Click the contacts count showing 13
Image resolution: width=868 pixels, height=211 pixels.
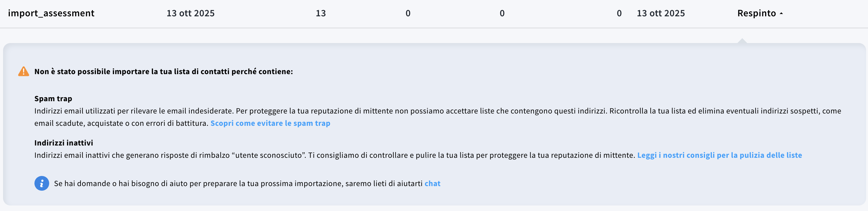(321, 13)
